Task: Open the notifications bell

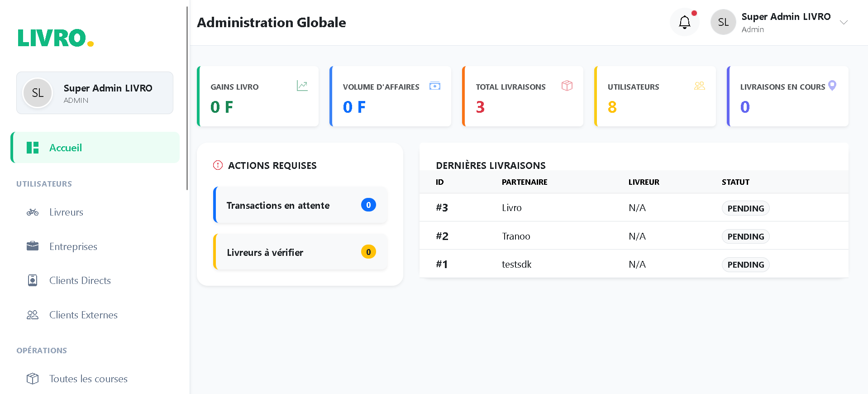Action: (684, 22)
